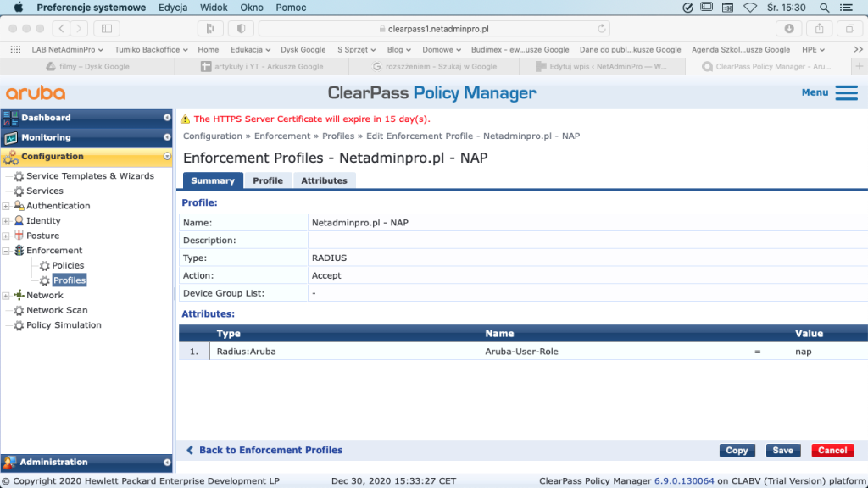Click the Safari back navigation arrow
The image size is (868, 488).
coord(61,28)
